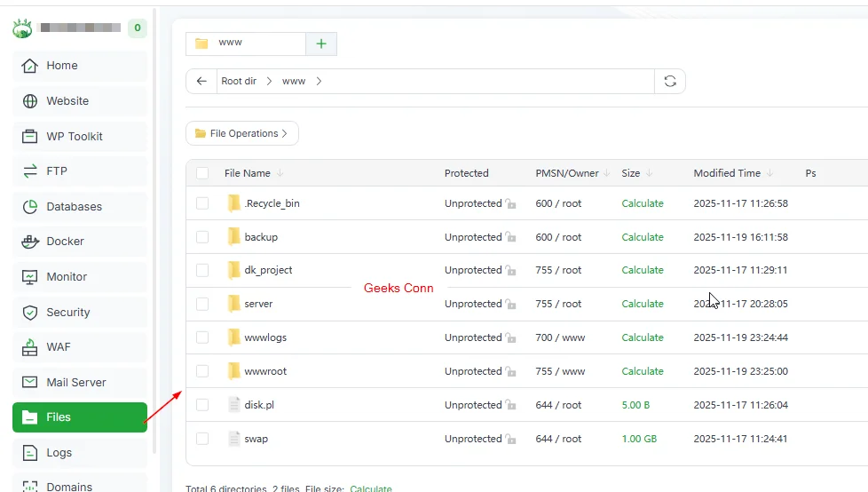
Task: Click www in the breadcrumb path
Action: click(294, 81)
